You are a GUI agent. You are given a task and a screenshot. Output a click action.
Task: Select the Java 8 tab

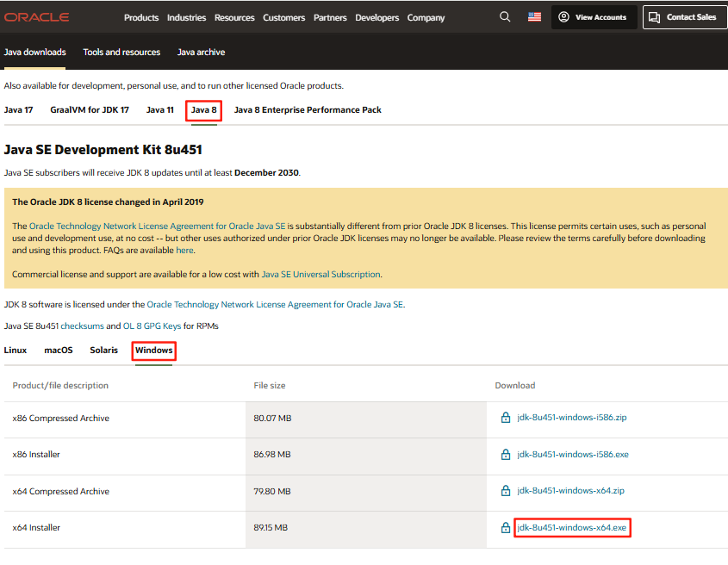tap(204, 110)
